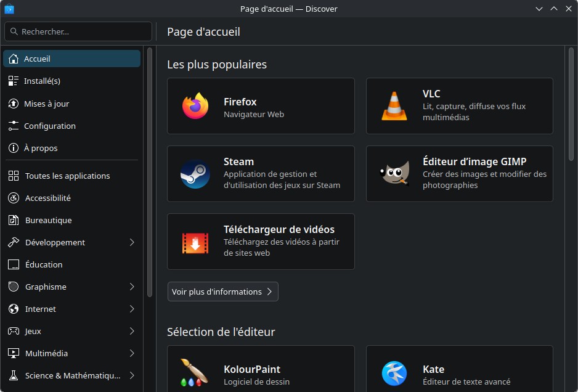578x392 pixels.
Task: Click Voir plus d'informations button
Action: click(222, 292)
